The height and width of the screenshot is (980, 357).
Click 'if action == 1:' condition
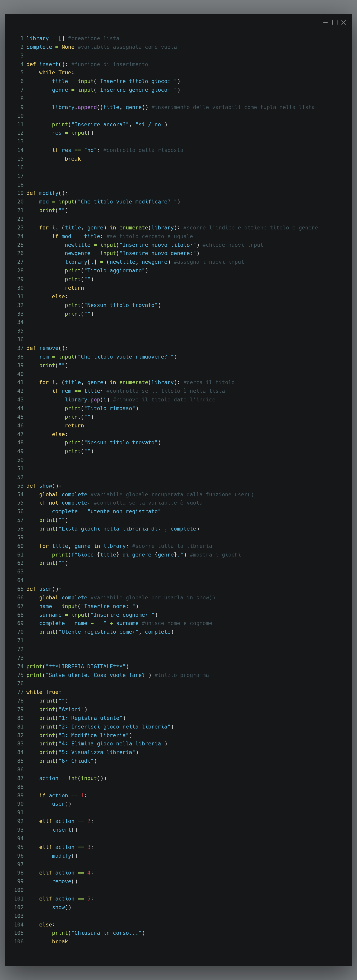(x=63, y=795)
